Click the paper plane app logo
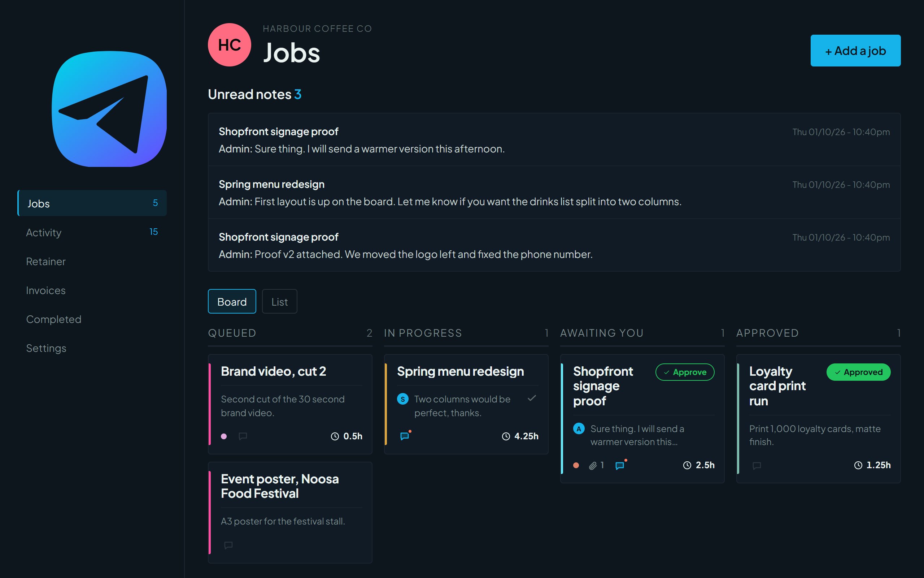Screen dimensions: 924x578 (109, 109)
